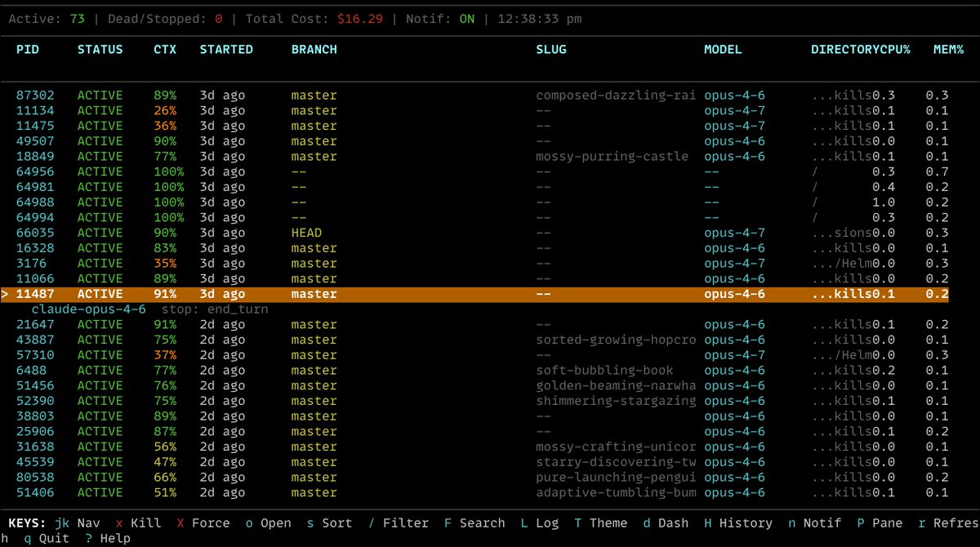The height and width of the screenshot is (547, 980).
Task: Click the Active: 73 counter
Action: point(47,18)
